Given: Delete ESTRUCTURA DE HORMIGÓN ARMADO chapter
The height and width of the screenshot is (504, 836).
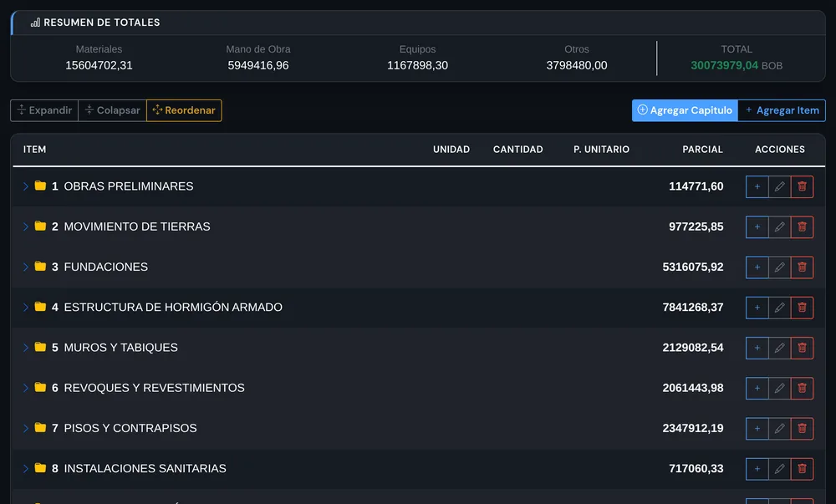Looking at the screenshot, I should coord(802,308).
